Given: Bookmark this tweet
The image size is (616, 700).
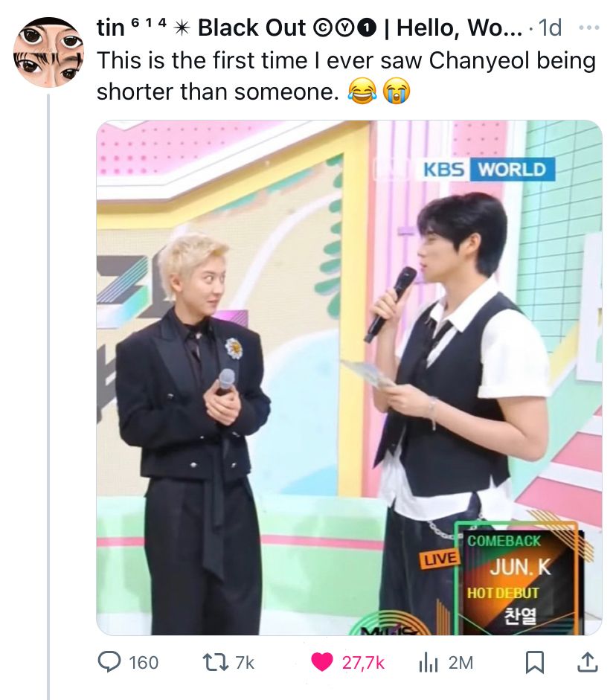Looking at the screenshot, I should point(534,663).
